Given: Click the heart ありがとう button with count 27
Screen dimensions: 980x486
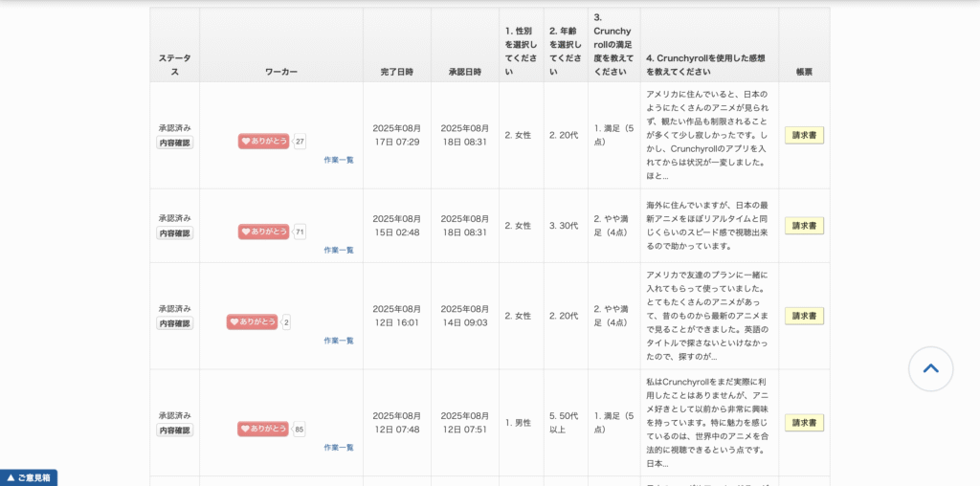Looking at the screenshot, I should pyautogui.click(x=263, y=142).
